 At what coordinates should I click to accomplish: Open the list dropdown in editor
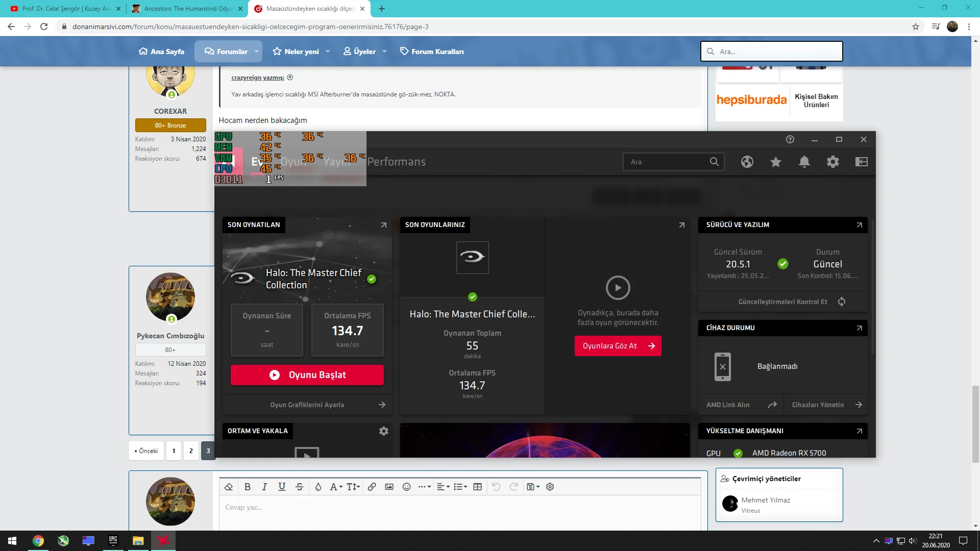pos(460,487)
